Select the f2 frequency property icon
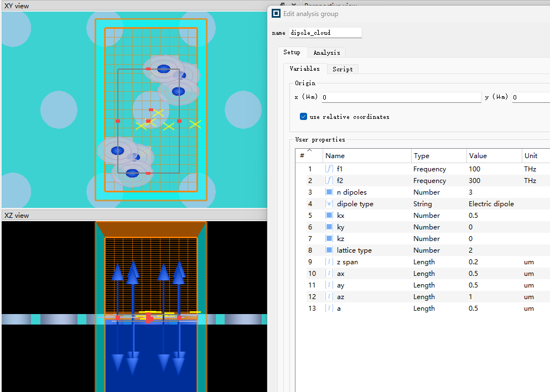 click(x=329, y=181)
